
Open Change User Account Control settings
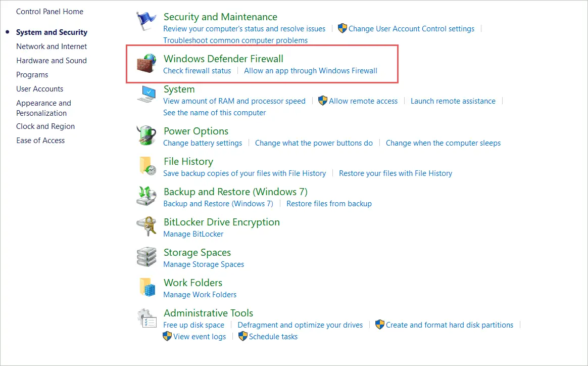coord(412,28)
